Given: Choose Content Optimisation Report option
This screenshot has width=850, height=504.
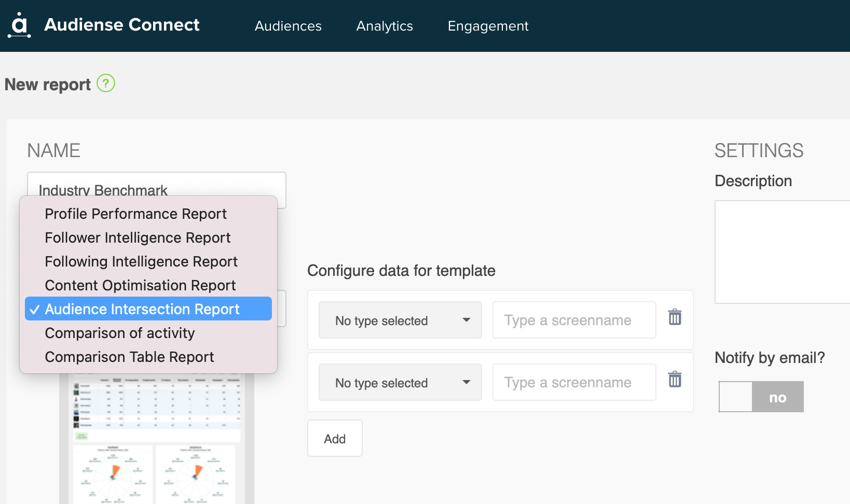Looking at the screenshot, I should coord(148,285).
